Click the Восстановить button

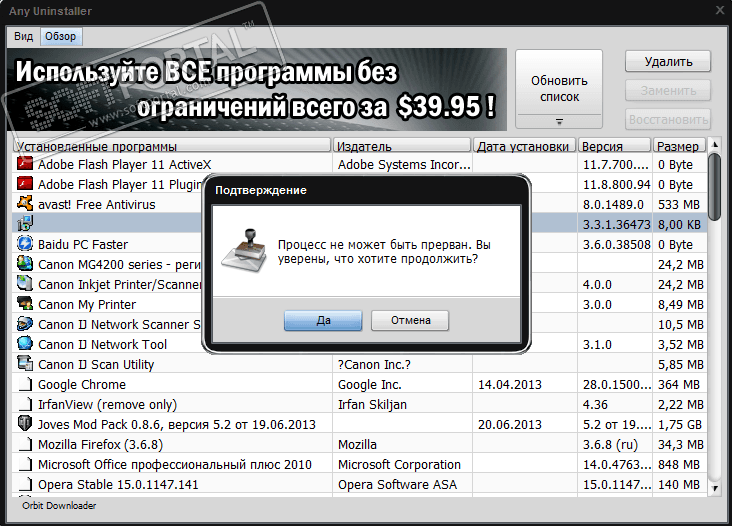[x=668, y=119]
